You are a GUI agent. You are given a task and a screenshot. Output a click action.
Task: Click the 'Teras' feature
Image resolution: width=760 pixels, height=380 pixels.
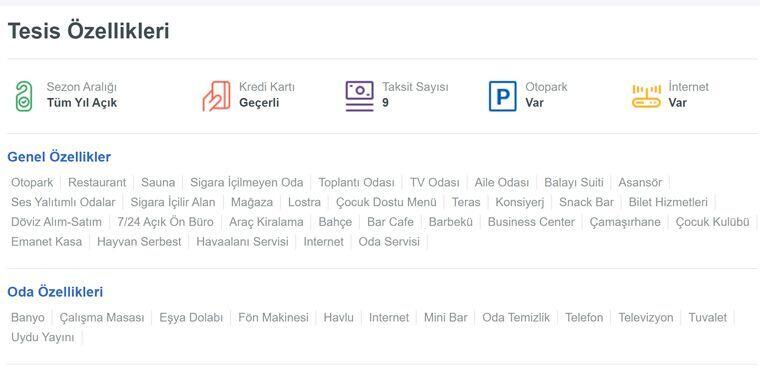click(x=466, y=202)
